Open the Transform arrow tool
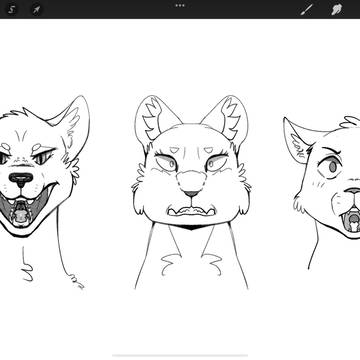This screenshot has width=360, height=360. [36, 9]
